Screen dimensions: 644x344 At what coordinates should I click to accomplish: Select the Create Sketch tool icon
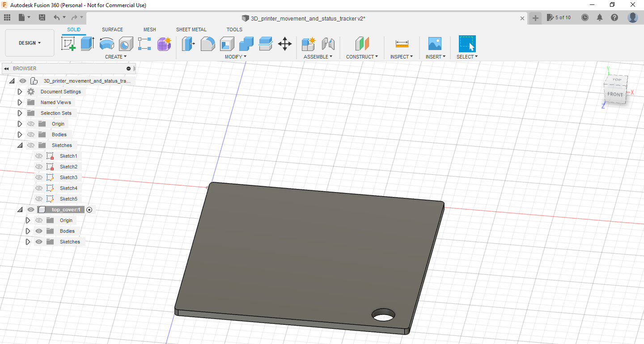[x=68, y=44]
